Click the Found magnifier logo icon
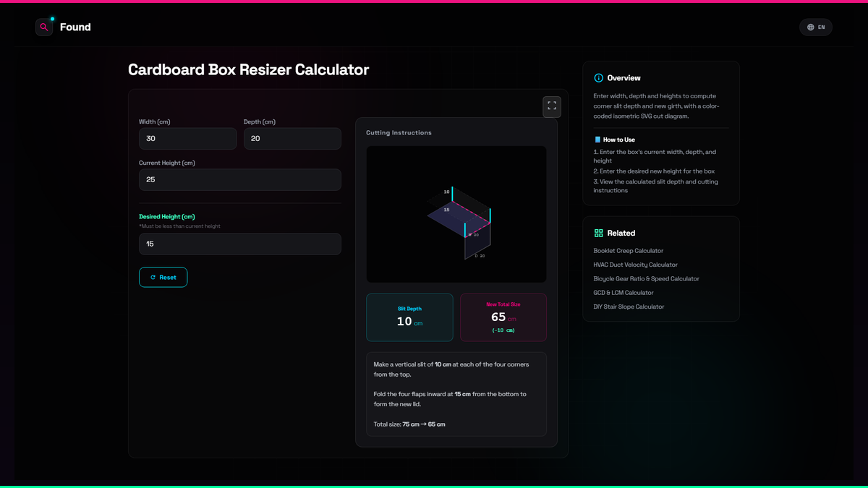The image size is (868, 488). [x=44, y=27]
